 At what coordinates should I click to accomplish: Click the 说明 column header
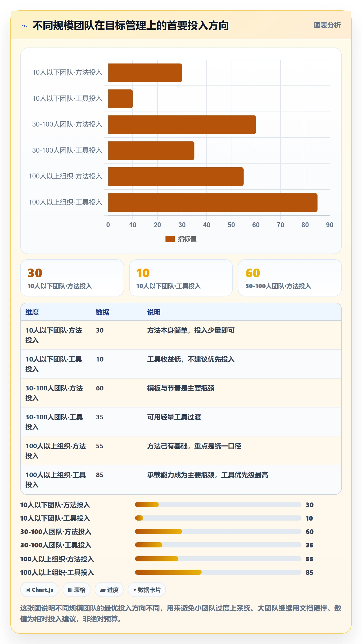coord(154,312)
